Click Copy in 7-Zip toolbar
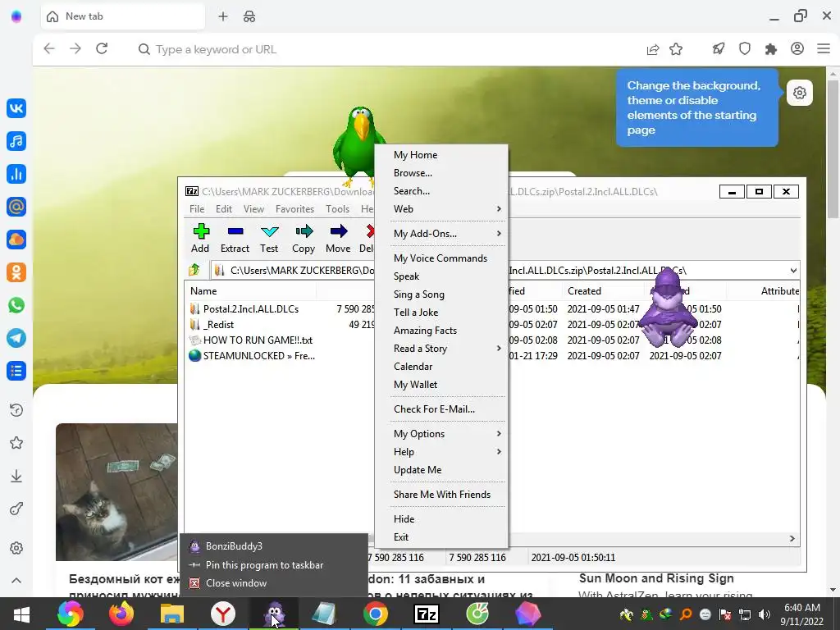The height and width of the screenshot is (630, 840). pos(304,239)
